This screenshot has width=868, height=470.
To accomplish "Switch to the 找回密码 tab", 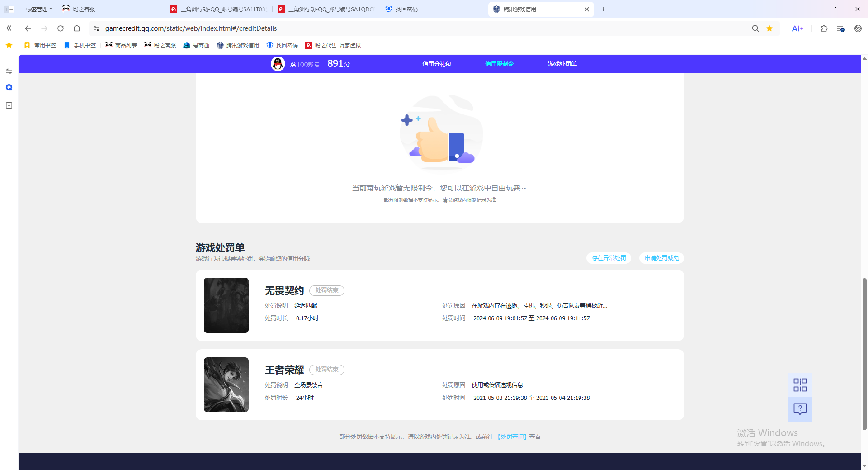I will [x=434, y=9].
